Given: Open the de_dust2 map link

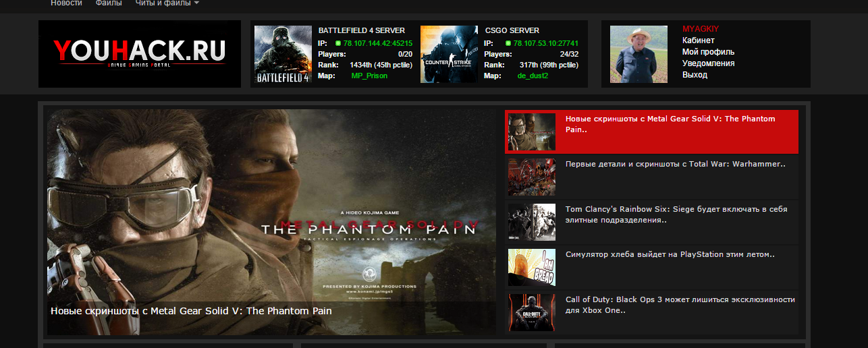Looking at the screenshot, I should [x=533, y=76].
